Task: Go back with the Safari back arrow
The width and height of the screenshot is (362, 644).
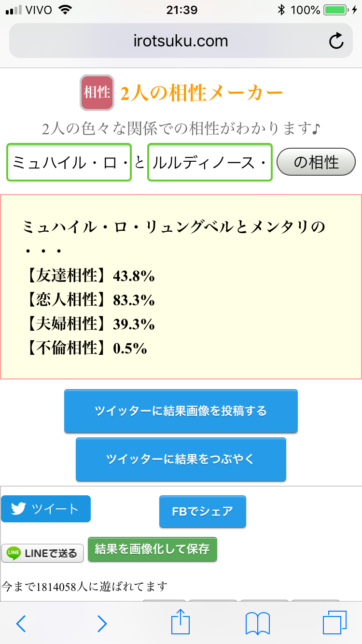Action: 21,623
